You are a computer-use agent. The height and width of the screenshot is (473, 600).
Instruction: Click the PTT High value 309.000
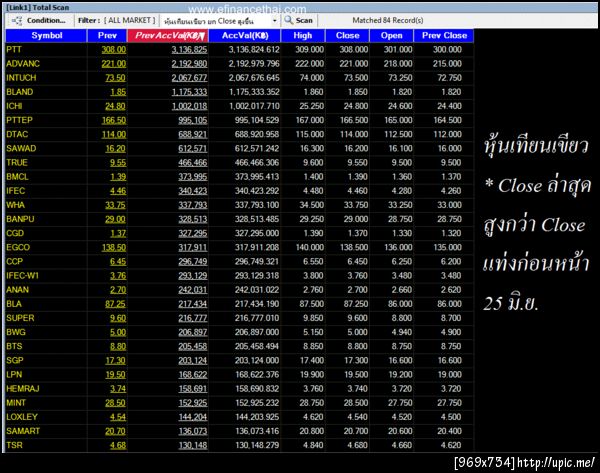(309, 50)
